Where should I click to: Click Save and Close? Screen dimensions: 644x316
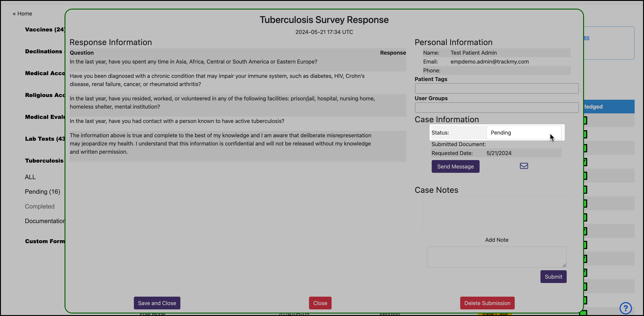click(157, 303)
